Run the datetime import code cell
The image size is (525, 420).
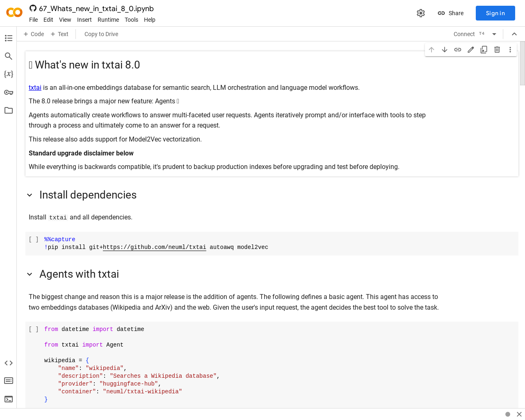click(x=34, y=329)
